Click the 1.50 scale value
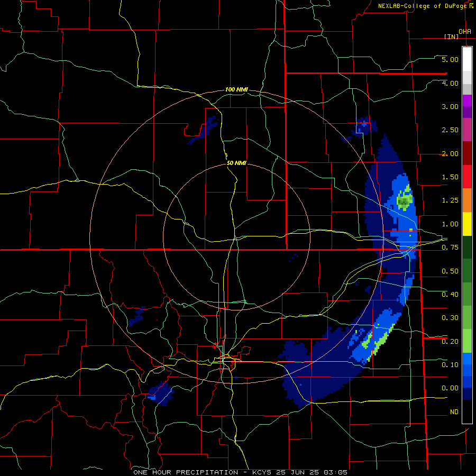This screenshot has height=476, width=476. pyautogui.click(x=450, y=177)
